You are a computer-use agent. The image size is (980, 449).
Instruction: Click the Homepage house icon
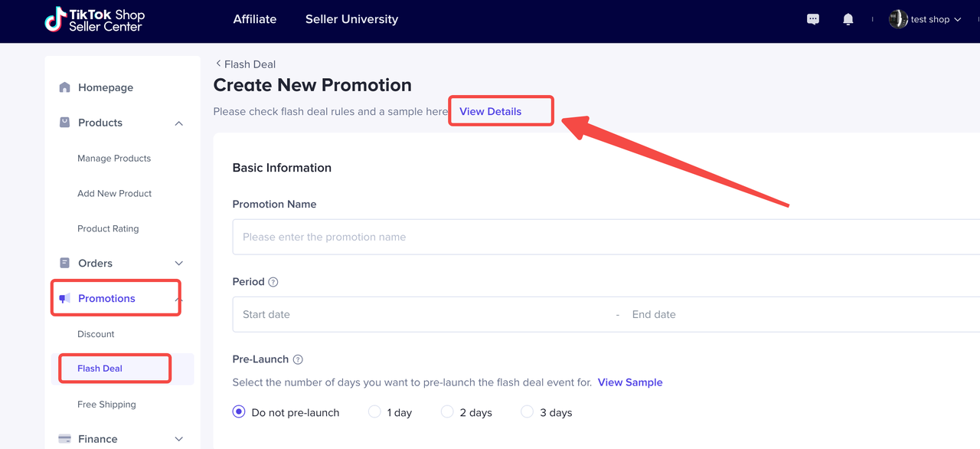tap(65, 87)
